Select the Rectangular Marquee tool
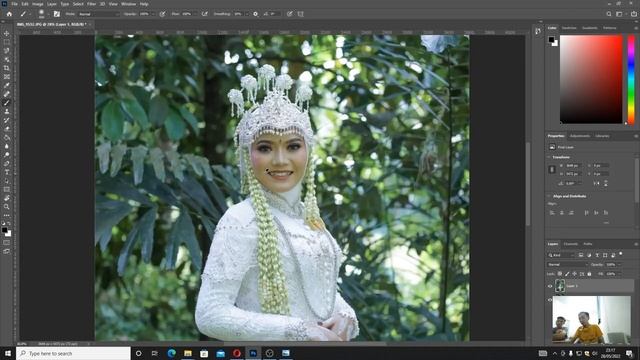 [7, 42]
